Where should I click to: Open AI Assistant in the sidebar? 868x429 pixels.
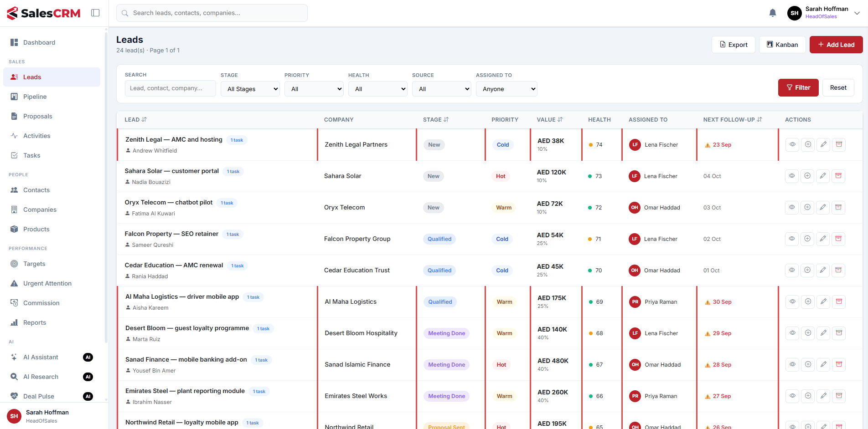pos(52,357)
